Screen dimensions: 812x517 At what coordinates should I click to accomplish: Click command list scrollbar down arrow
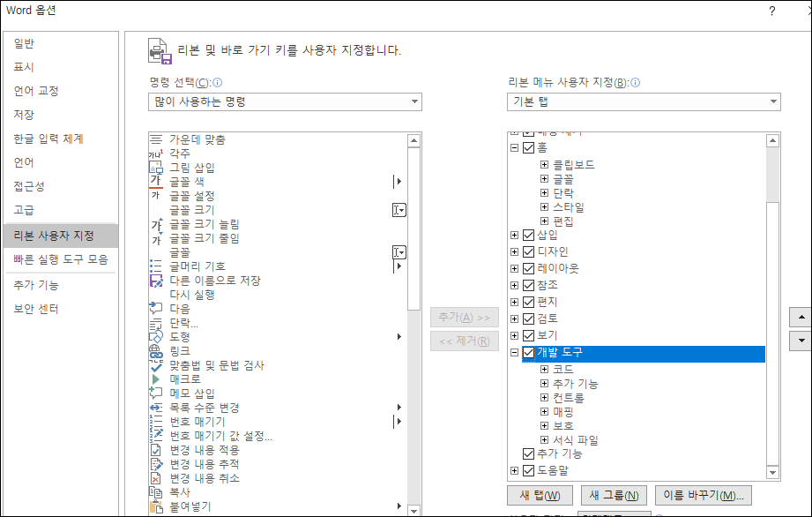413,511
